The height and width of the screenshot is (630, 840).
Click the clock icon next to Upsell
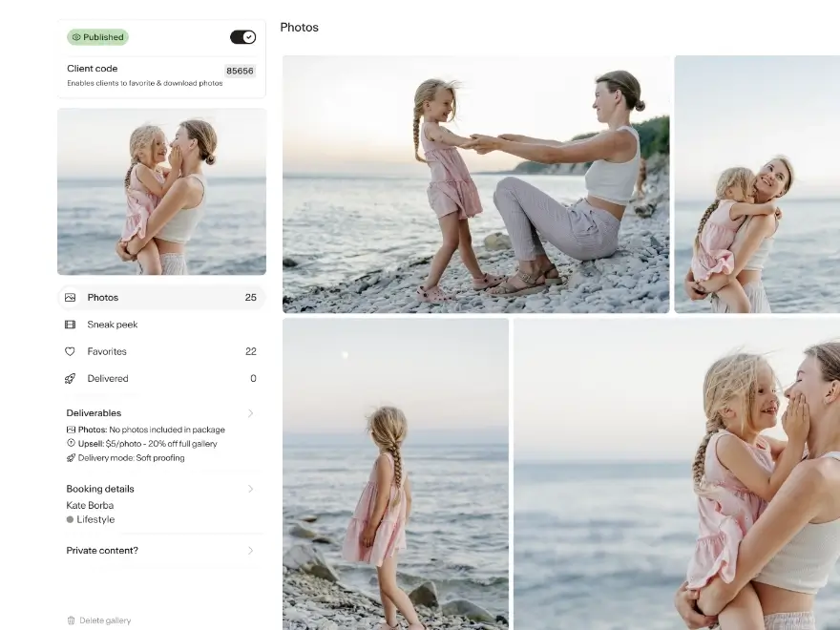coord(71,443)
